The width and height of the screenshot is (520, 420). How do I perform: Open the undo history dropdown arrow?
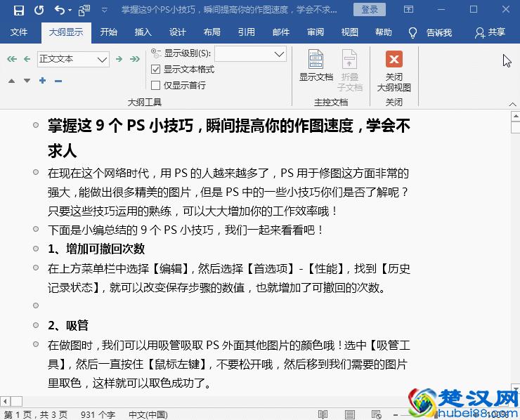[x=70, y=11]
